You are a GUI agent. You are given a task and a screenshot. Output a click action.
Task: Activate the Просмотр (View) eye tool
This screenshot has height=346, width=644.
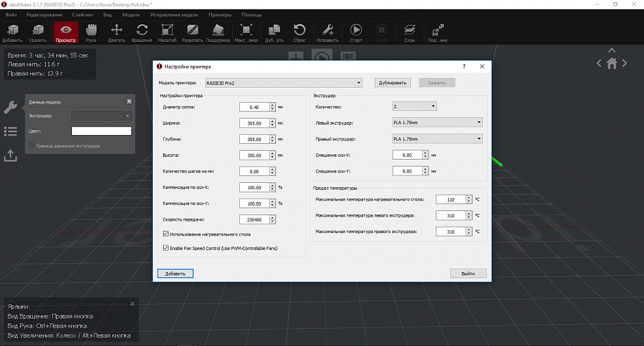(x=66, y=33)
